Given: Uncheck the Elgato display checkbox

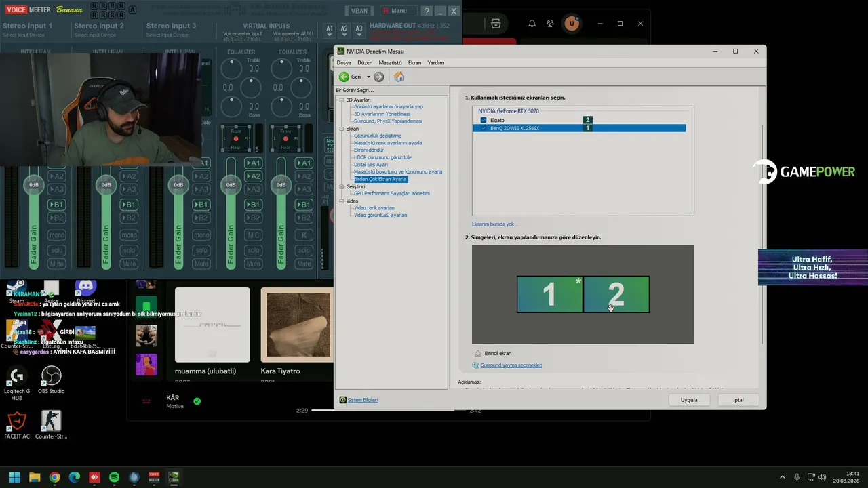Looking at the screenshot, I should (x=484, y=120).
